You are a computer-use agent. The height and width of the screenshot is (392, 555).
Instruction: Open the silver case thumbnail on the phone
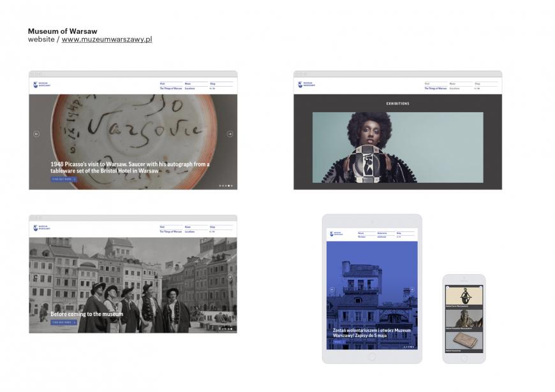coord(464,340)
